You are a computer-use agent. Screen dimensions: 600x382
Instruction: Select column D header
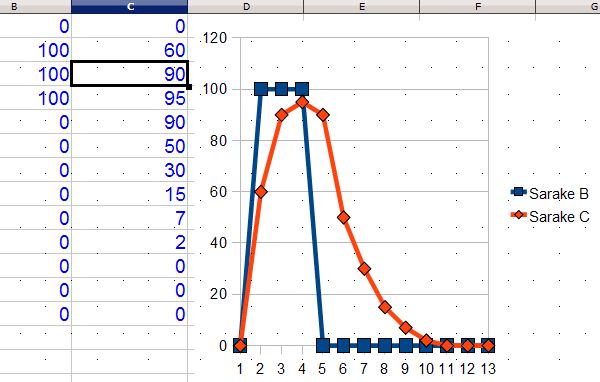coord(246,7)
